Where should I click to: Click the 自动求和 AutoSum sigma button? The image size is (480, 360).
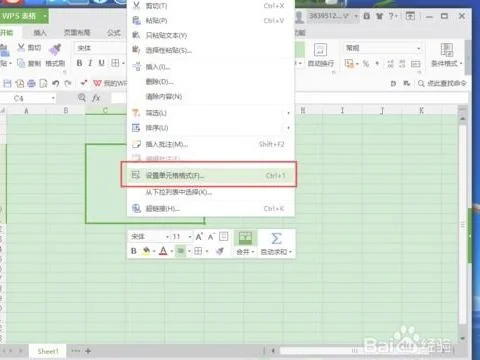(x=276, y=243)
